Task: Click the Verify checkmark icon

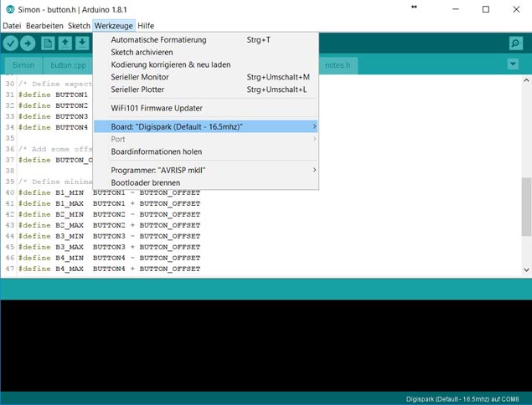Action: 11,44
